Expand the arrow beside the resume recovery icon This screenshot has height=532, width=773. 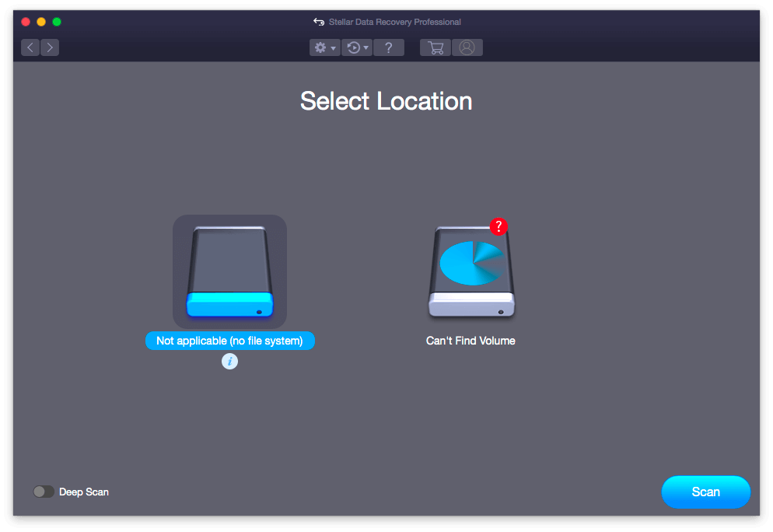[366, 48]
